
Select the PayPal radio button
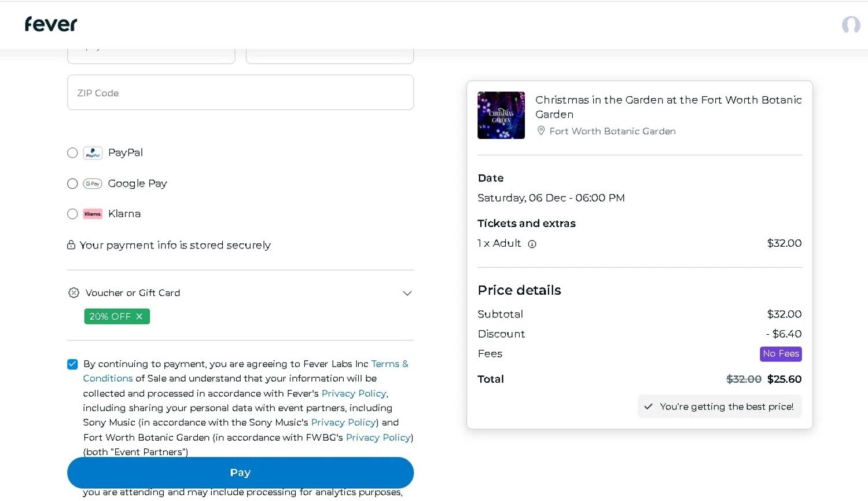(x=72, y=153)
